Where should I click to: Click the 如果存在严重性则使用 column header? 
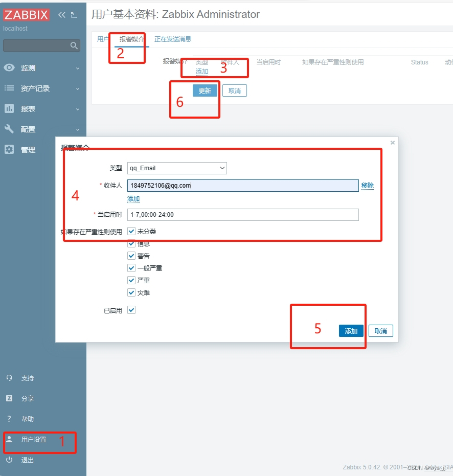(x=333, y=62)
